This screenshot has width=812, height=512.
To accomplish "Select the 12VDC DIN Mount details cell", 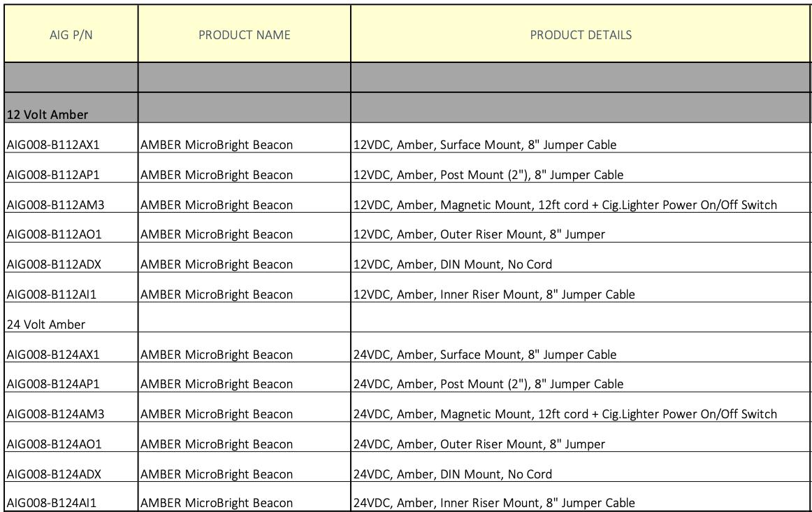I will click(x=452, y=264).
